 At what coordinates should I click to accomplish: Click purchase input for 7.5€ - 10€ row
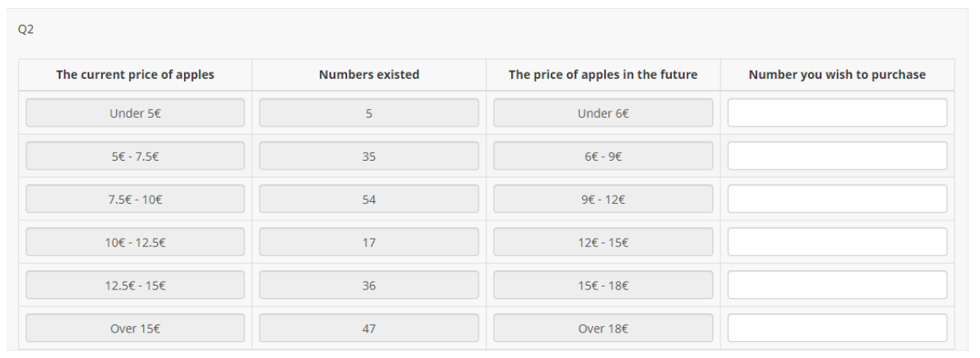click(837, 199)
